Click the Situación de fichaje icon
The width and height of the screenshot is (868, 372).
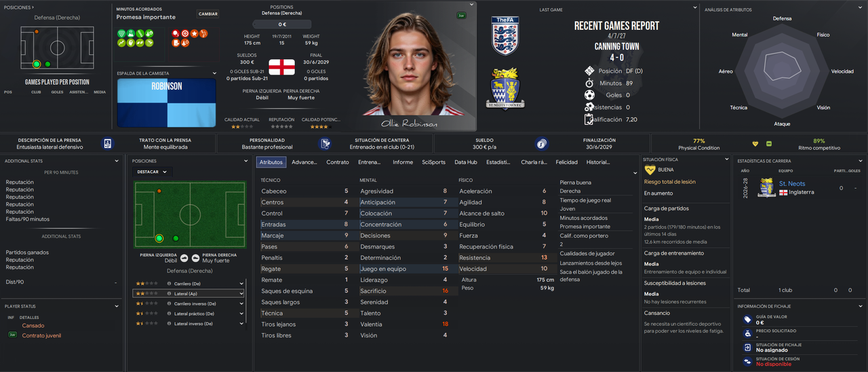point(747,347)
